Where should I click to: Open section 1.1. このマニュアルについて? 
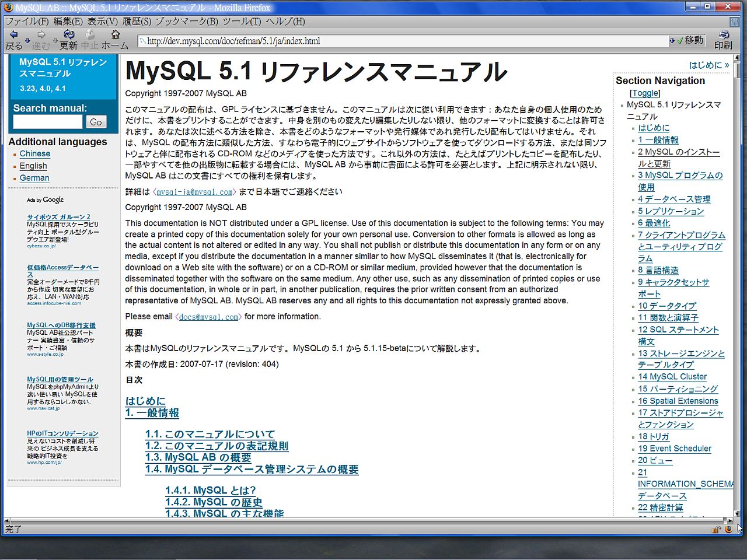pos(210,435)
